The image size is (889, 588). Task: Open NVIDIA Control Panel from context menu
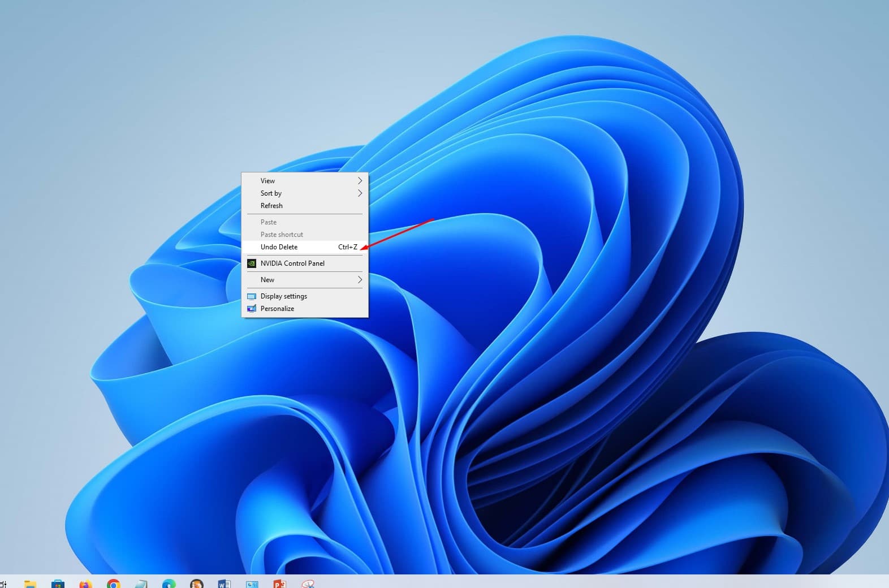(305, 263)
